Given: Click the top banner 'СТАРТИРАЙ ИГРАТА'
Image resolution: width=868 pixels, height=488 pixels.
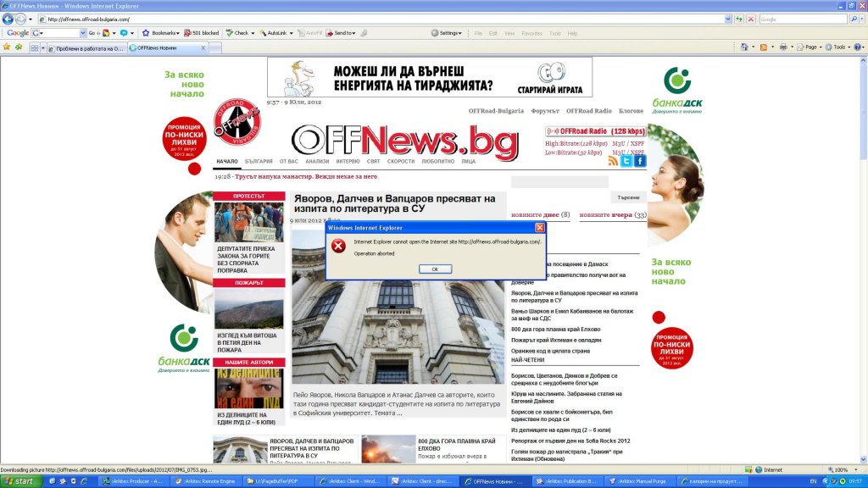Looking at the screenshot, I should click(550, 90).
